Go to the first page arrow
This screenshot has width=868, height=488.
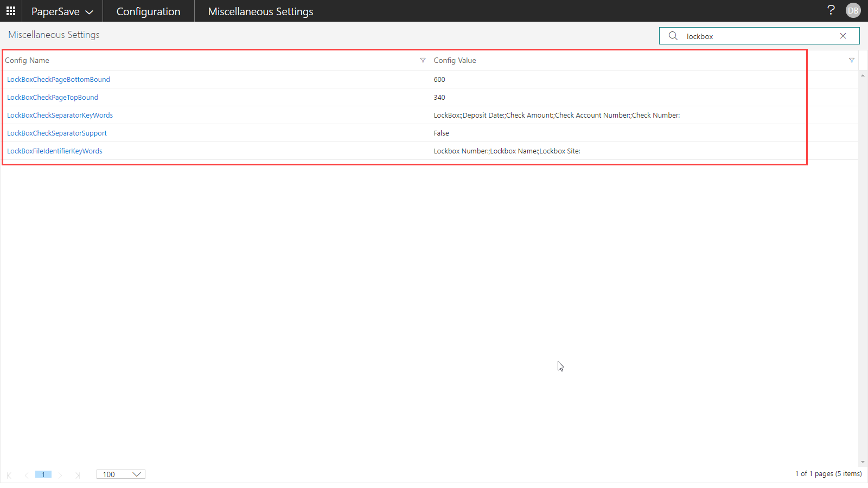(x=9, y=475)
